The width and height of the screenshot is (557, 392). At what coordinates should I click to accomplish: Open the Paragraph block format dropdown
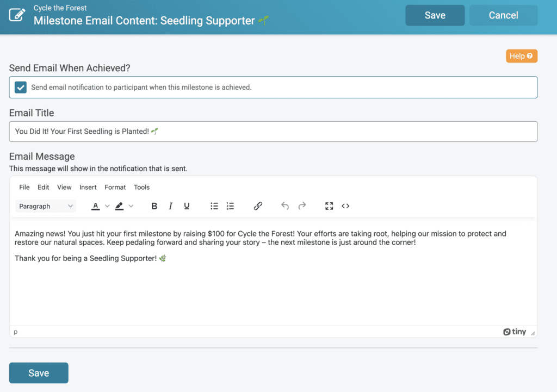(46, 206)
